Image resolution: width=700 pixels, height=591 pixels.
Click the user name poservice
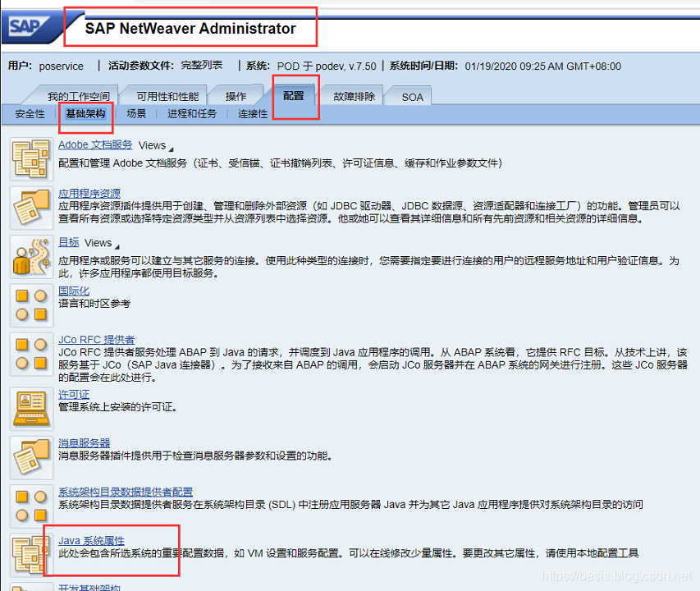(62, 66)
